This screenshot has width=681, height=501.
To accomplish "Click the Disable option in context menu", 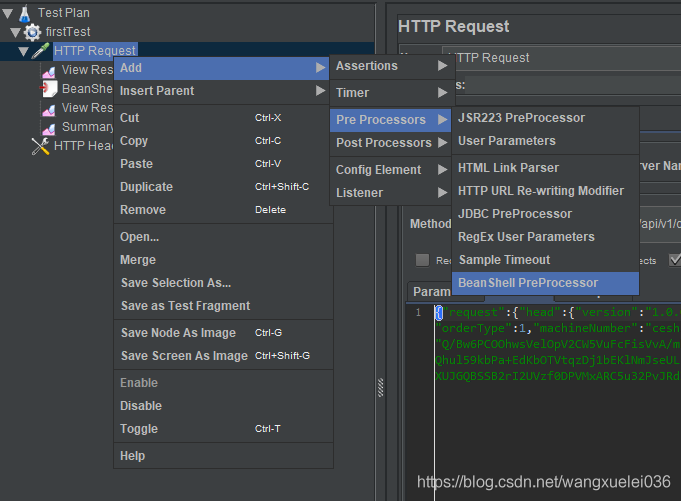I will coord(141,406).
